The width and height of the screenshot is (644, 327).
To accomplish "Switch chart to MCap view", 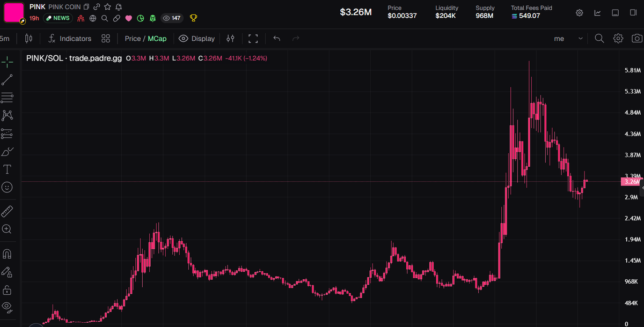I will click(157, 39).
